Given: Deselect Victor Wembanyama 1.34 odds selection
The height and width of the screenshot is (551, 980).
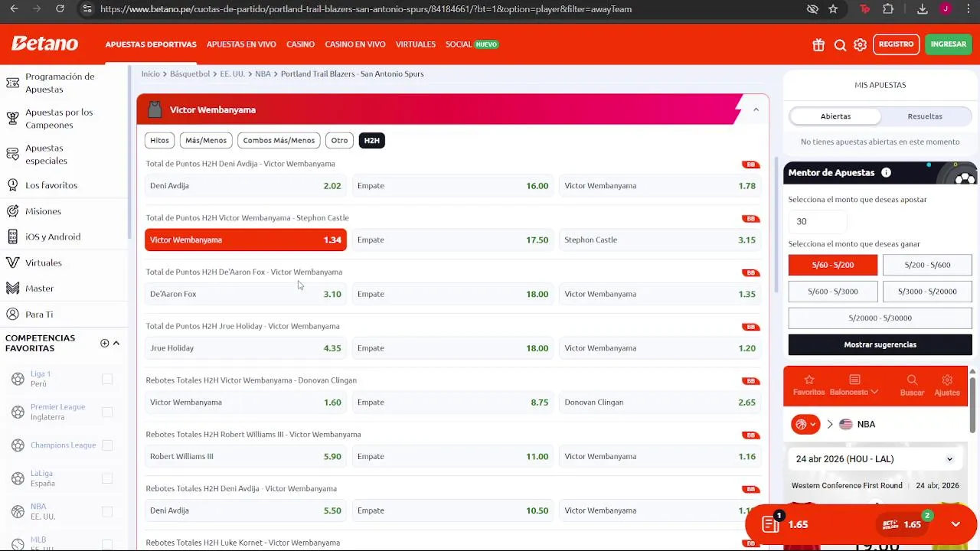Looking at the screenshot, I should click(246, 240).
